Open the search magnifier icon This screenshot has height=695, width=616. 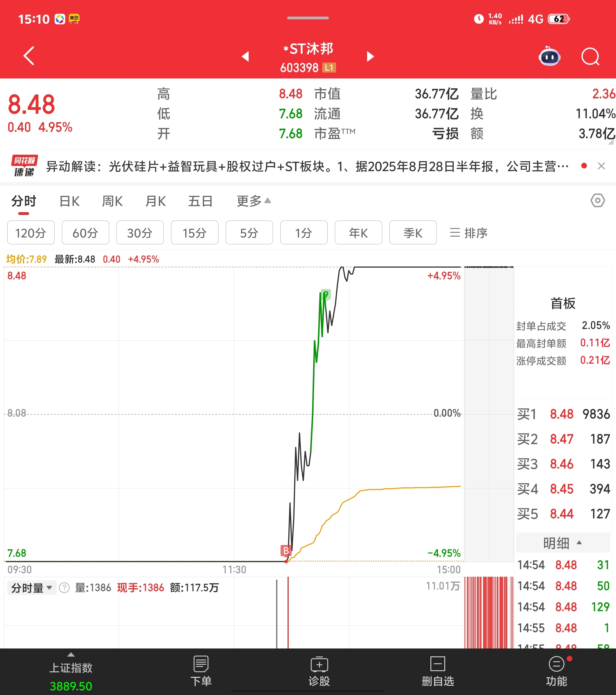point(590,56)
